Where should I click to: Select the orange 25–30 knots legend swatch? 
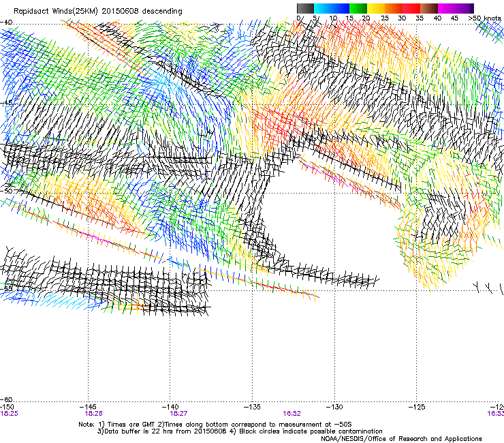394,8
